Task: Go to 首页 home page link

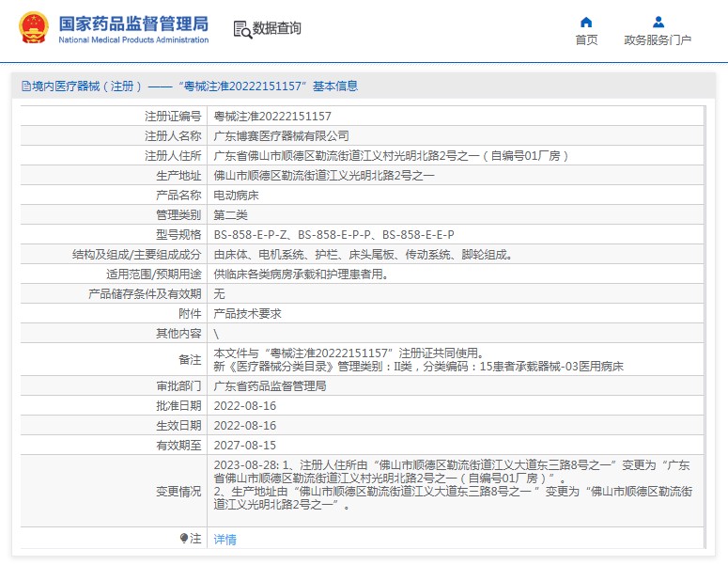Action: [x=586, y=40]
